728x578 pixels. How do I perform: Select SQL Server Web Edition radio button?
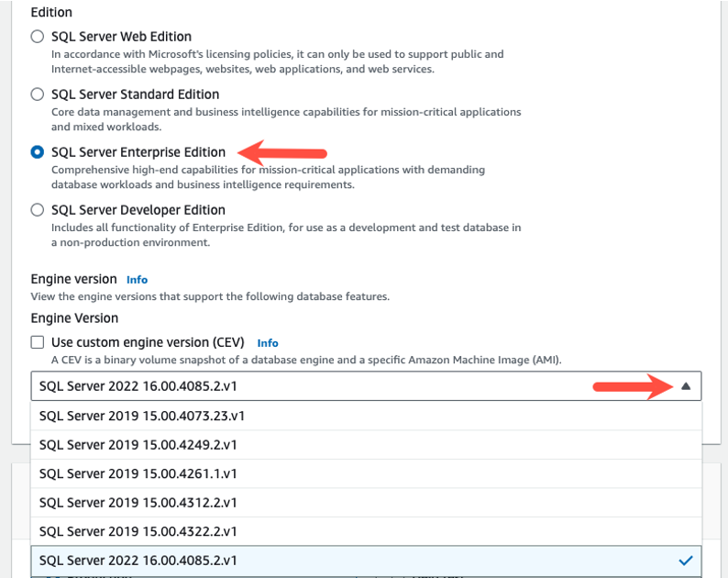click(x=38, y=37)
